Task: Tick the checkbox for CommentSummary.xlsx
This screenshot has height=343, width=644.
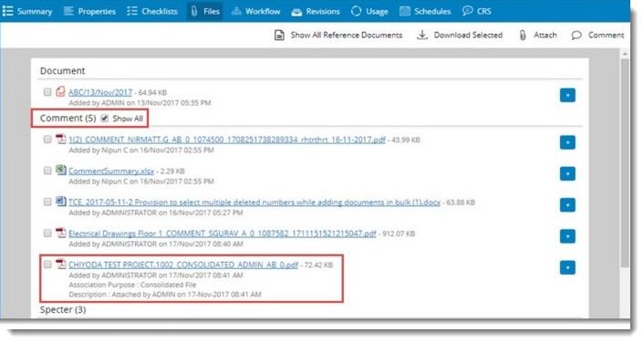Action: click(x=47, y=171)
